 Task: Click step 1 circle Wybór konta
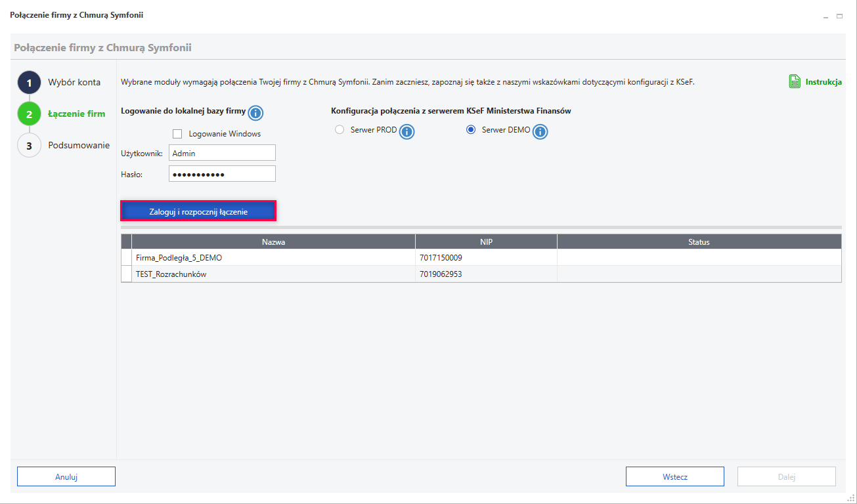pos(29,83)
